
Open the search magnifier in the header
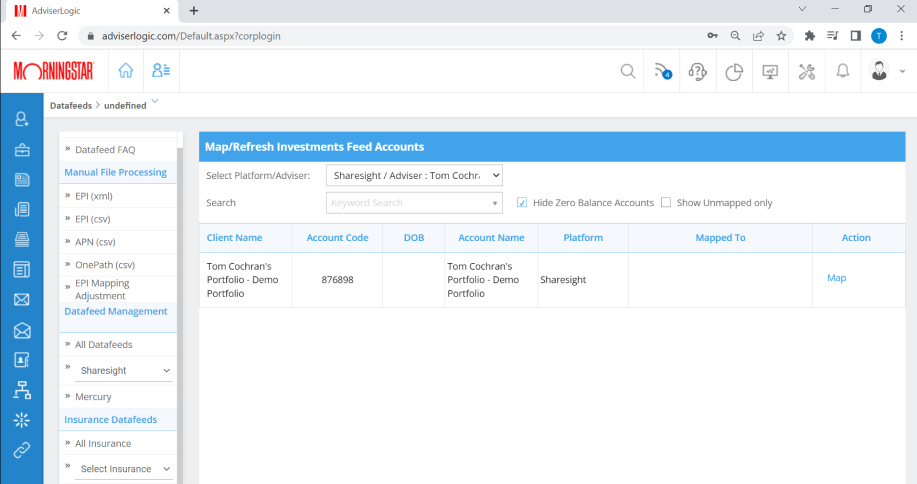click(628, 71)
